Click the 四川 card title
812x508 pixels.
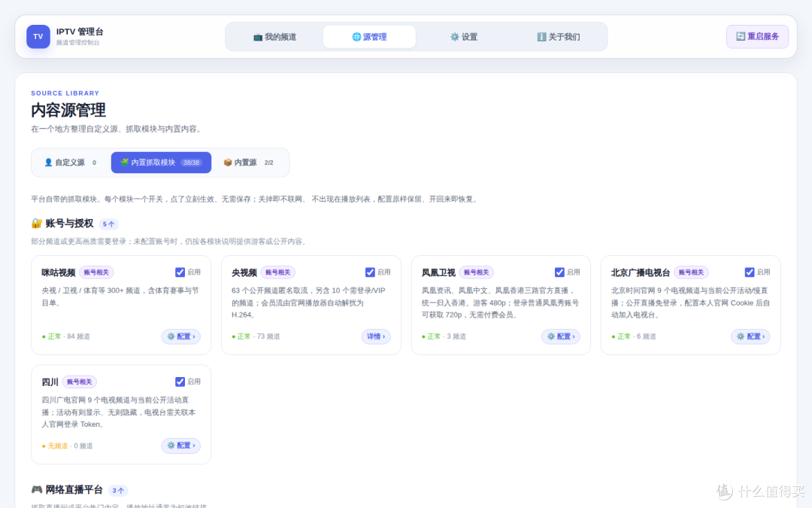click(x=50, y=382)
